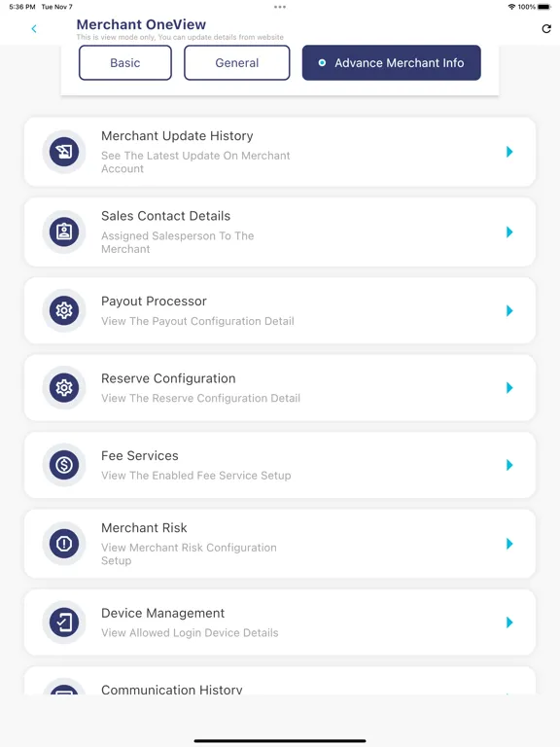The image size is (560, 747).
Task: Open the Payout Processor title link
Action: pos(154,302)
